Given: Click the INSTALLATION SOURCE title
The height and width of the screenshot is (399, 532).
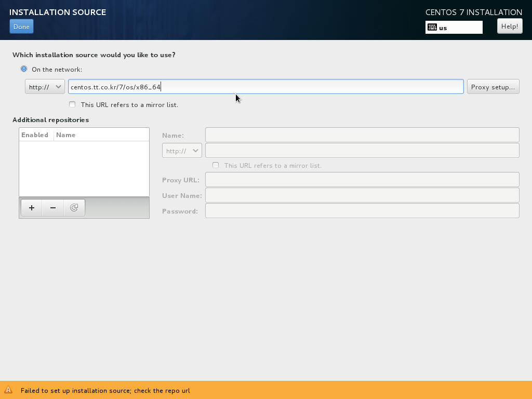Looking at the screenshot, I should coord(58,12).
